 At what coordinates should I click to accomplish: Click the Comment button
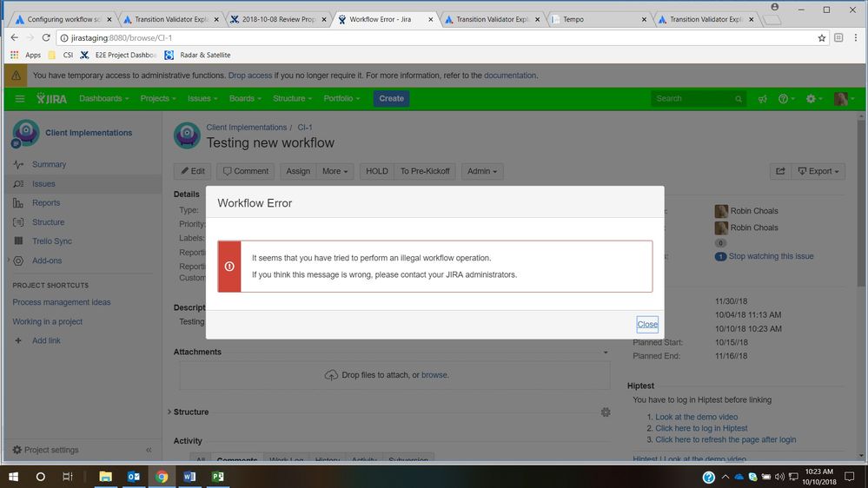[245, 171]
